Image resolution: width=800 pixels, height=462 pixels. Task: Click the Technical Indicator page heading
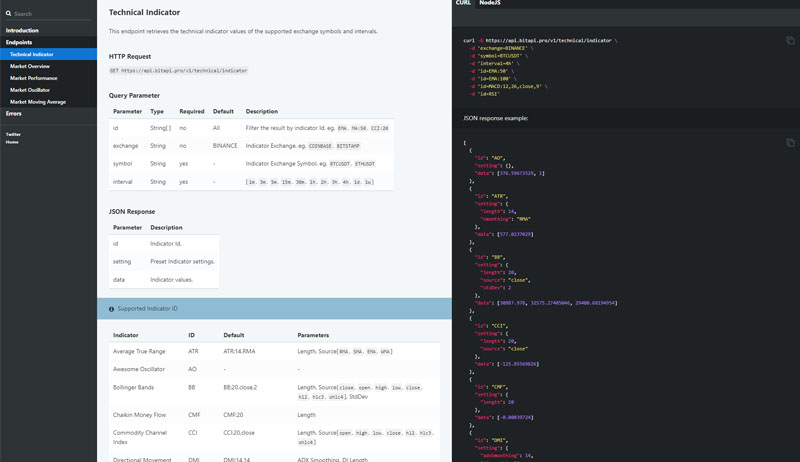144,13
